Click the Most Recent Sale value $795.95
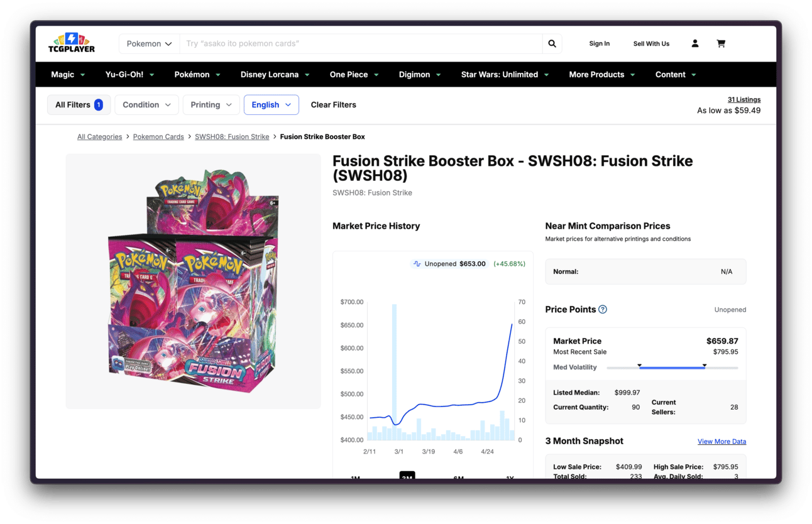The image size is (812, 524). point(726,352)
